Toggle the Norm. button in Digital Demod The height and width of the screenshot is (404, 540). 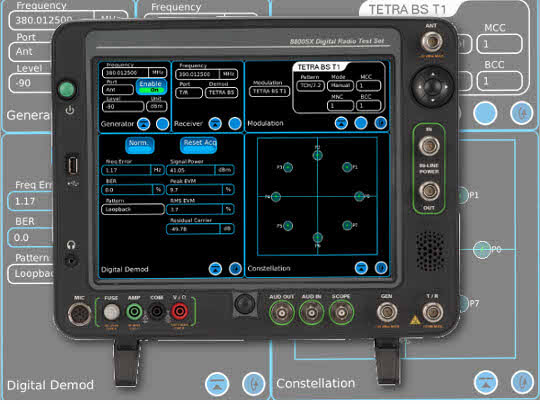[139, 145]
